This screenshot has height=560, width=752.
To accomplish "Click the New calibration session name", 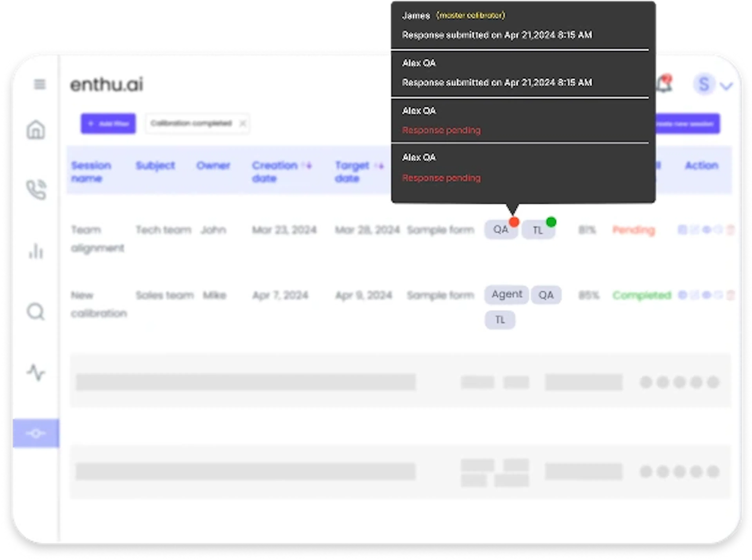I will 99,304.
